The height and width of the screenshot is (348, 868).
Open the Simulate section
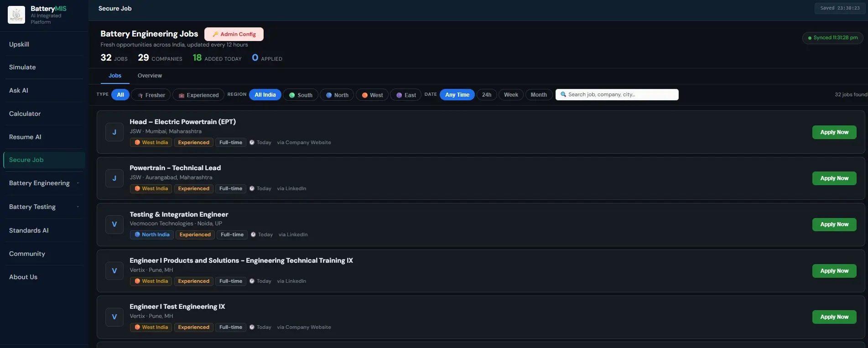point(44,67)
